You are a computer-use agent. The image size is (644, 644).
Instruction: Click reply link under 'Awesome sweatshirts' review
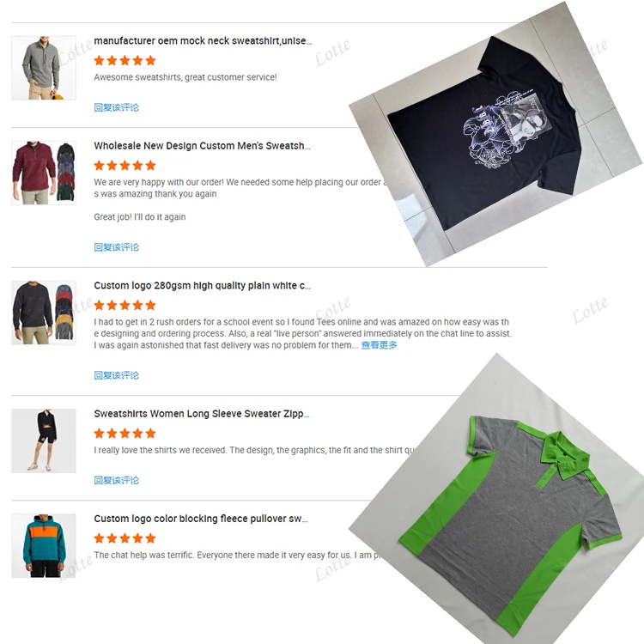point(117,107)
